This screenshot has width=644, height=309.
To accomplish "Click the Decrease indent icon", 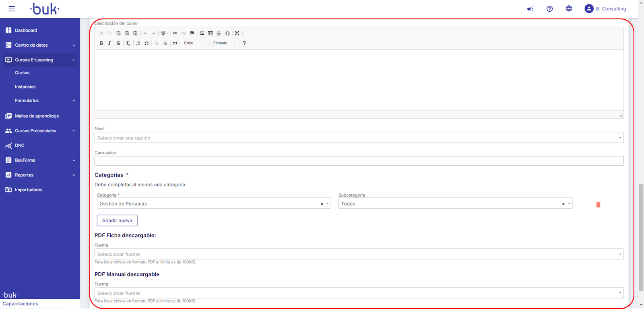I will 157,43.
